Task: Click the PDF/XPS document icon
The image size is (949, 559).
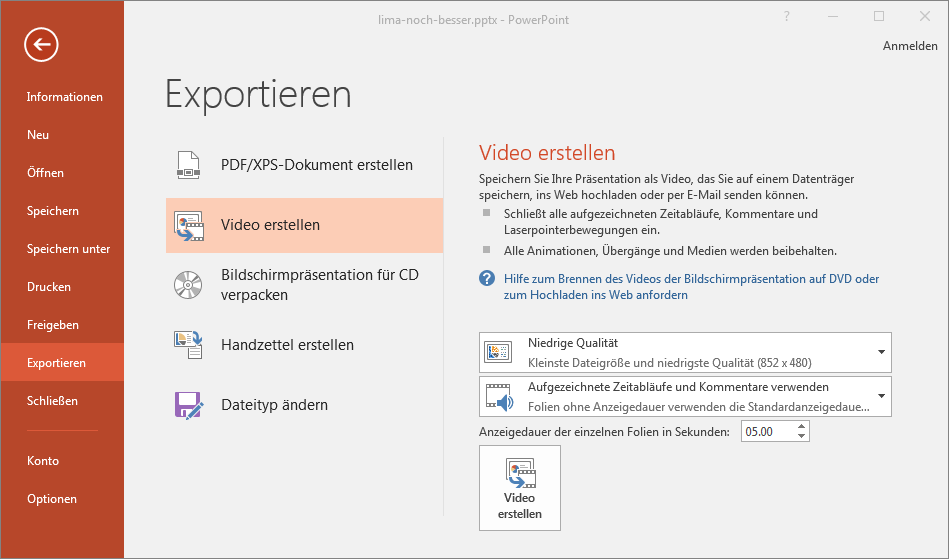Action: (x=188, y=165)
